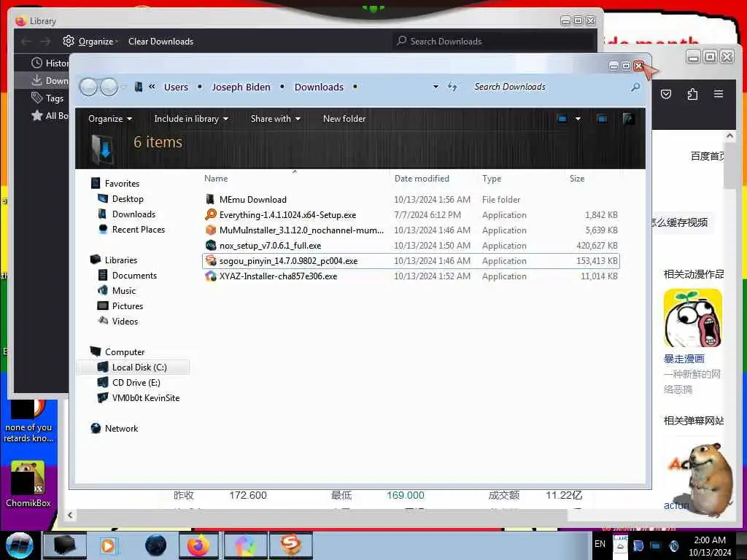Focus Search Downloads field in Library window

click(x=494, y=42)
